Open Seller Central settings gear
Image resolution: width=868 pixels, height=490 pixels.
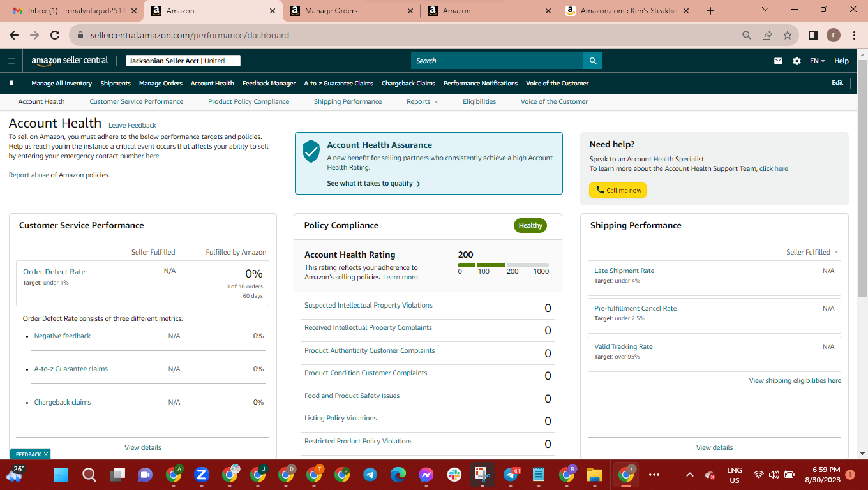click(797, 61)
